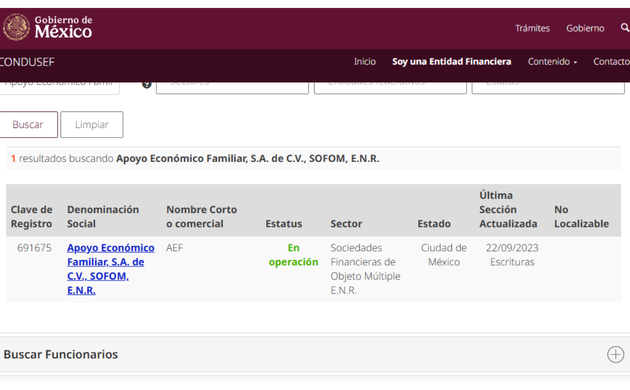The width and height of the screenshot is (630, 390).
Task: Click the Buscar button
Action: pyautogui.click(x=28, y=125)
